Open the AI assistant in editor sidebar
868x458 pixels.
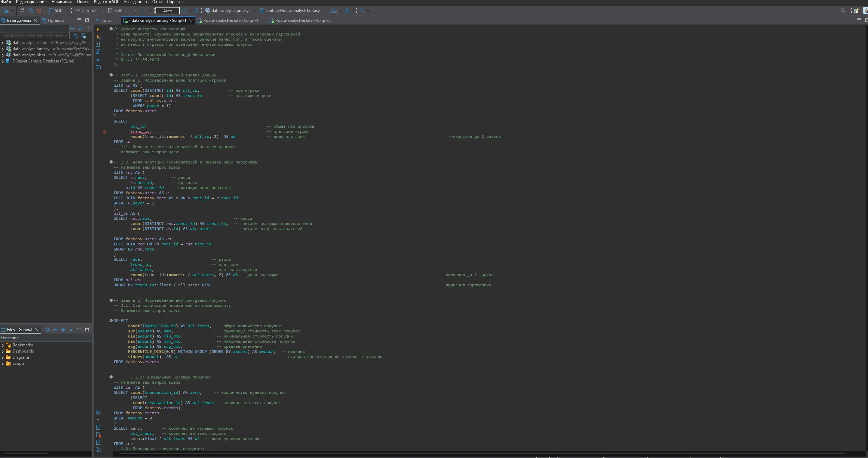coord(98,60)
